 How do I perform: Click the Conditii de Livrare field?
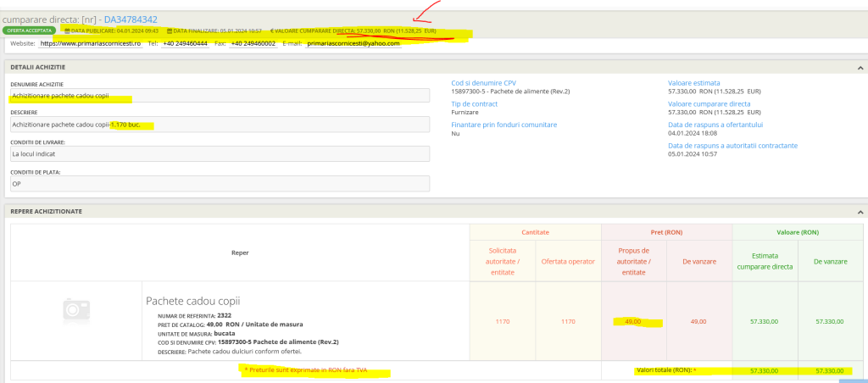click(220, 154)
